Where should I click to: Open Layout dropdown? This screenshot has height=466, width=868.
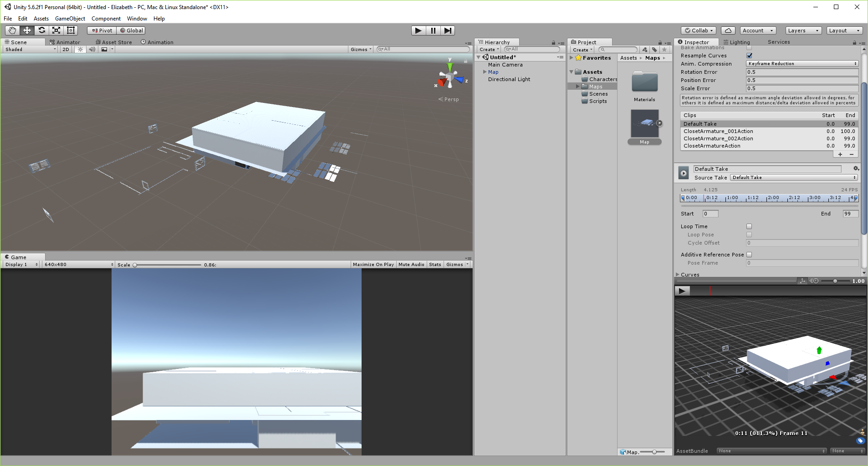tap(844, 31)
